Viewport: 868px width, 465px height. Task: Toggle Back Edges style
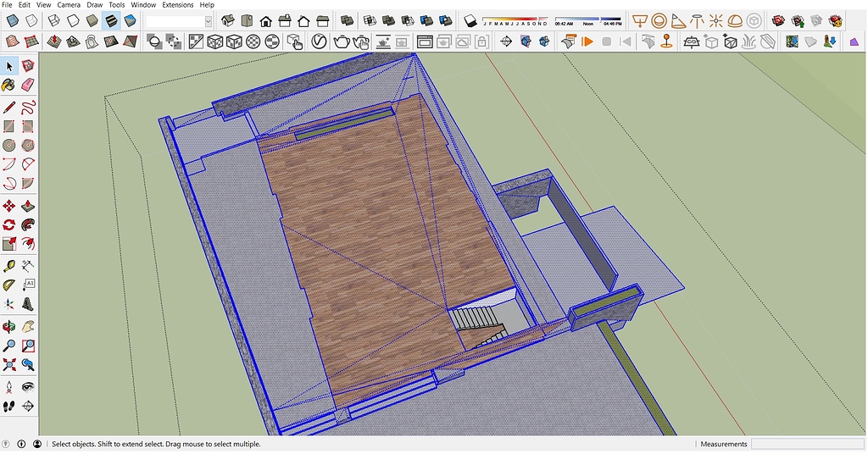[31, 21]
